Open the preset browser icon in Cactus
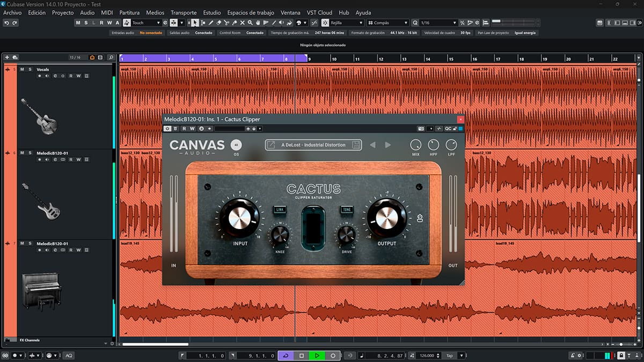The height and width of the screenshot is (362, 644). pyautogui.click(x=272, y=145)
